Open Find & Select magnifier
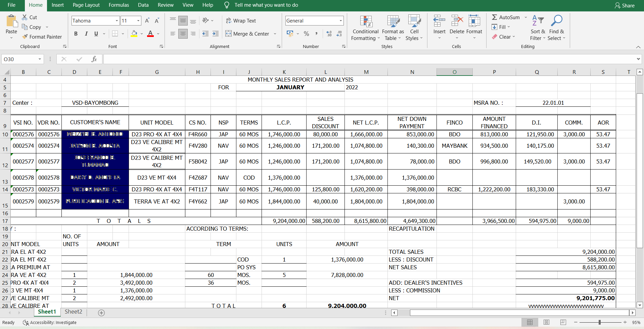Screen dimensions: 644x329 556,28
